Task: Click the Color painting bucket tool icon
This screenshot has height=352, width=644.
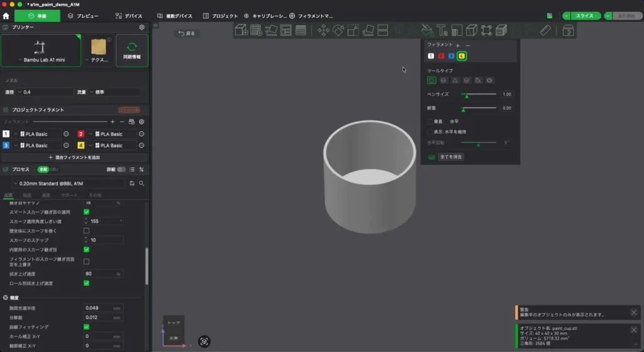Action: point(427,30)
